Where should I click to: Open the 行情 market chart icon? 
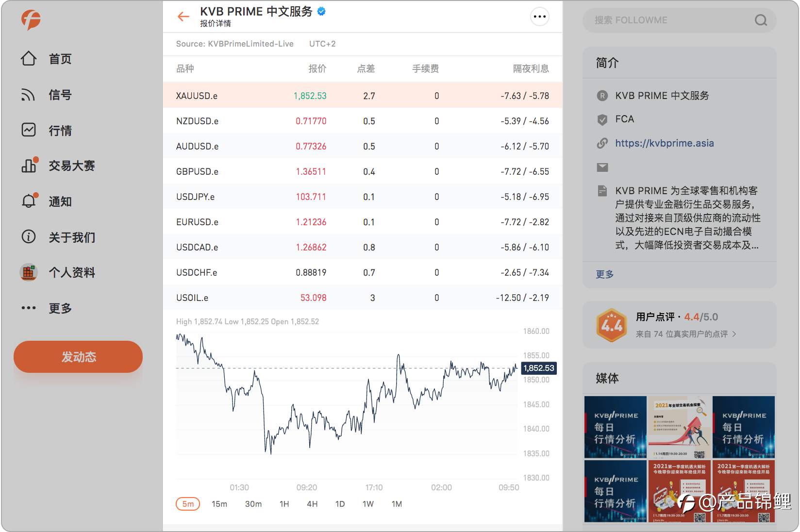29,130
